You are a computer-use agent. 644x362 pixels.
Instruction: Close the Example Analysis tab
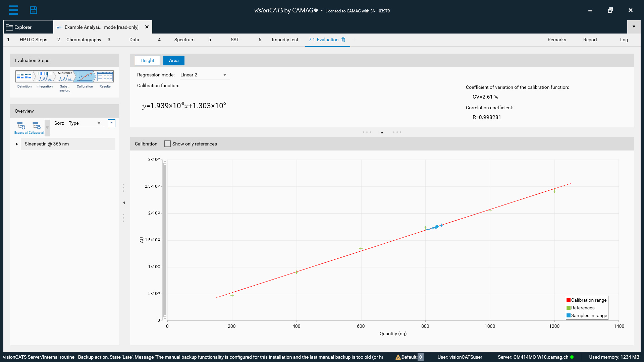pyautogui.click(x=147, y=27)
